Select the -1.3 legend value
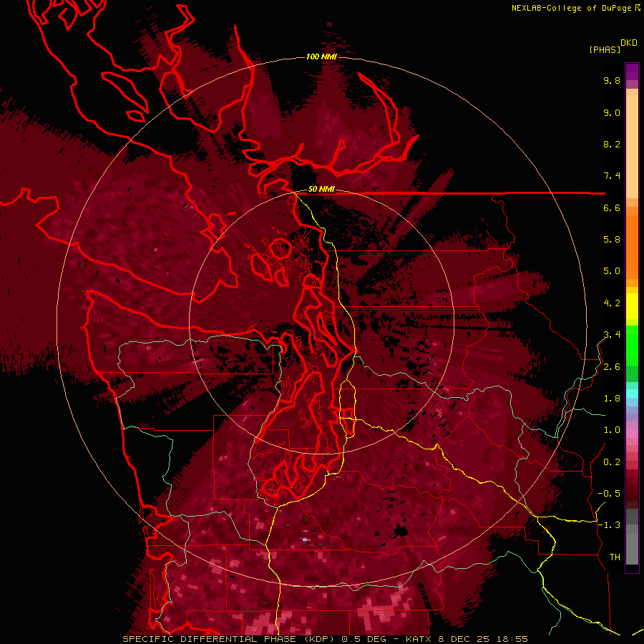 point(609,525)
